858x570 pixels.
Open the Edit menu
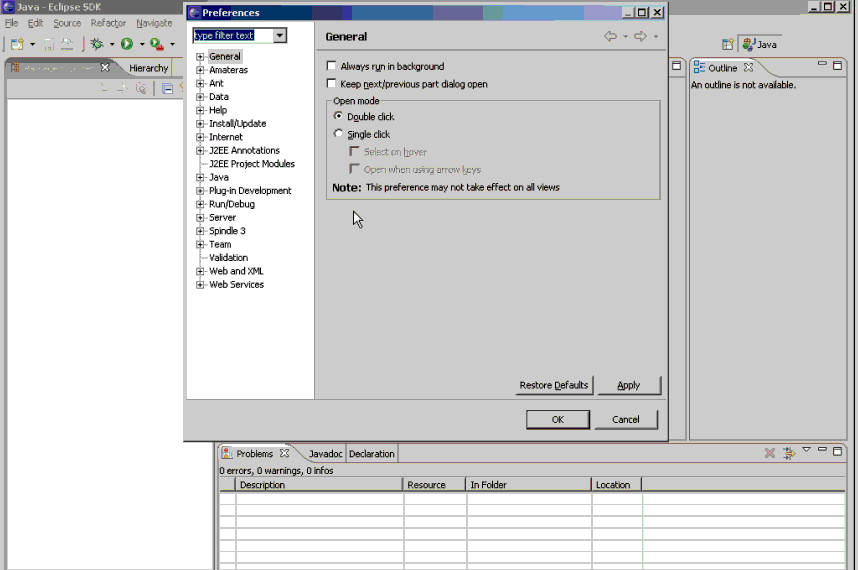click(36, 23)
